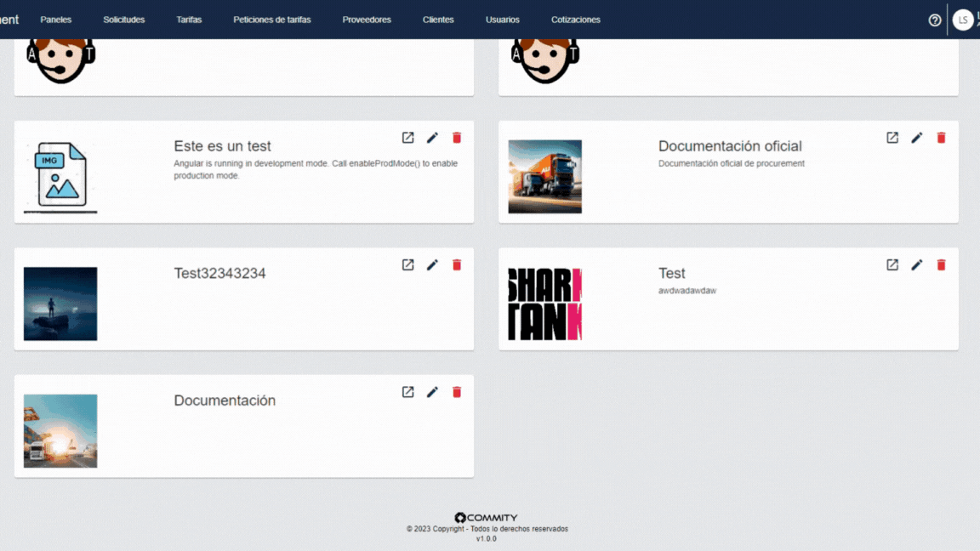The width and height of the screenshot is (980, 551).
Task: Delete the 'Este es un test' card
Action: (457, 138)
